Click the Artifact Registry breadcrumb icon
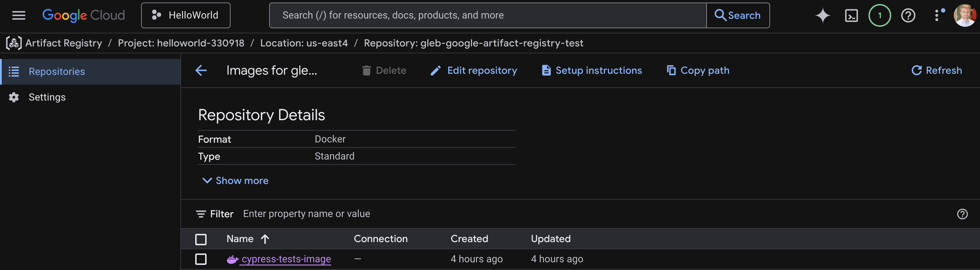 [14, 43]
